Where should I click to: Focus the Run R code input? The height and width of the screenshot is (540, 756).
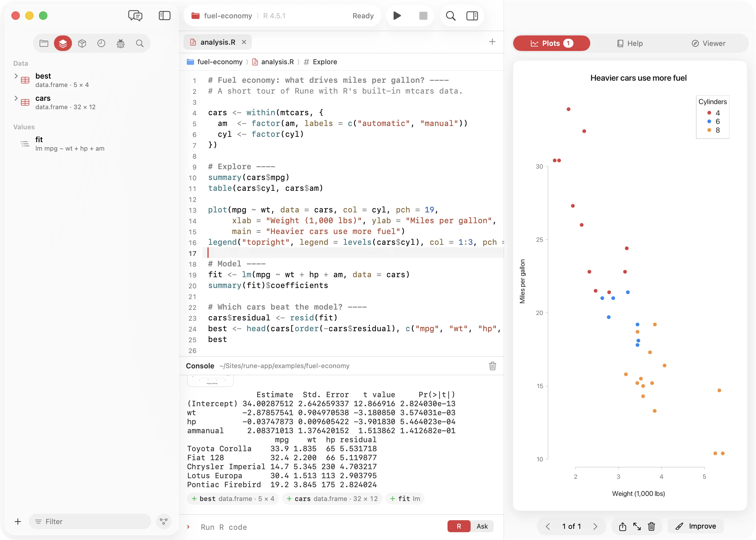coord(316,527)
